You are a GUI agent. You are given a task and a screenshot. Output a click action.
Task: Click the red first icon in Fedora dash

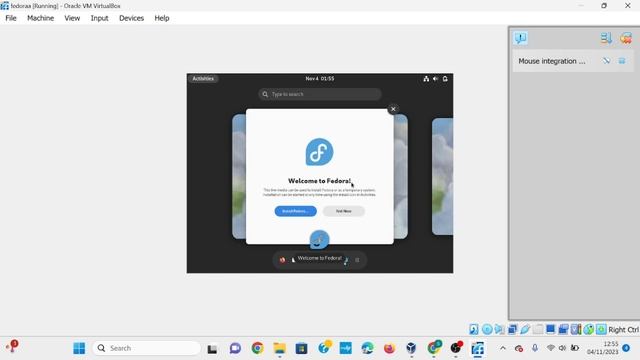[282, 260]
